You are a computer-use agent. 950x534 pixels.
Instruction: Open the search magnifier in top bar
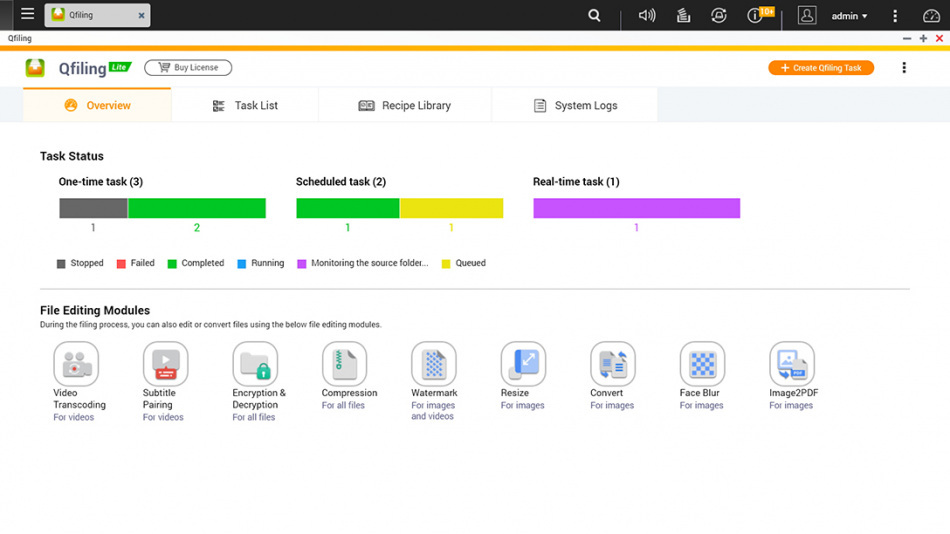pos(595,15)
